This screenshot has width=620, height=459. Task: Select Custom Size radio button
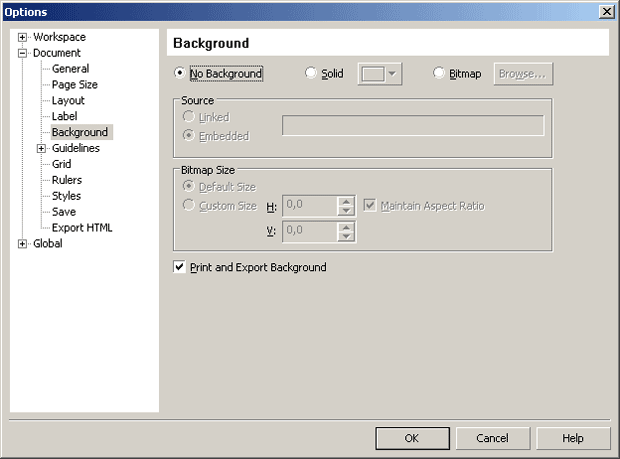(x=189, y=205)
